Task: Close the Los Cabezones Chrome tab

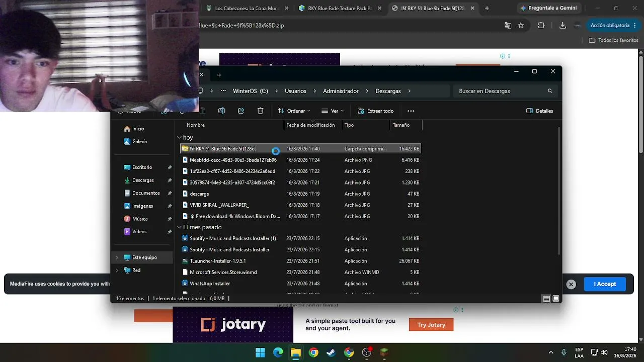Action: (287, 8)
